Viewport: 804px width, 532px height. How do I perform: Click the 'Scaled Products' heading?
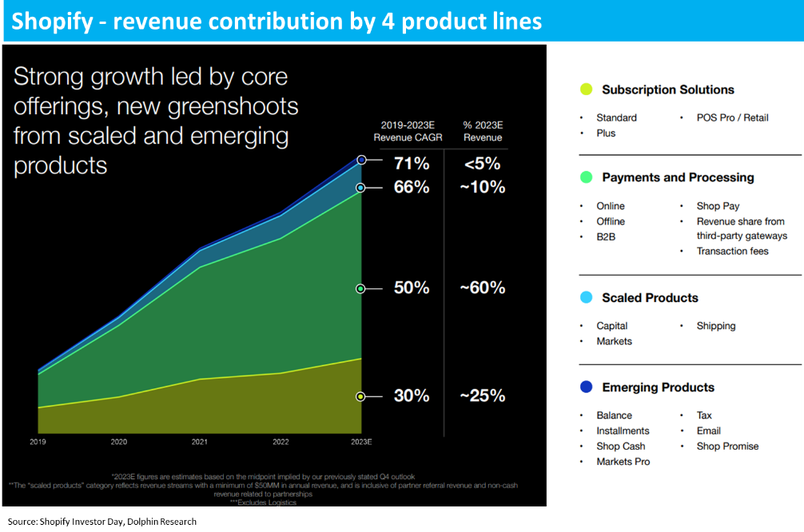pyautogui.click(x=650, y=298)
